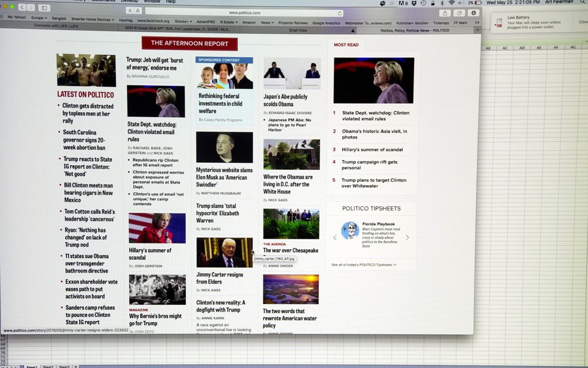Viewport: 588px width, 368px height.
Task: Open 'South Carolina governor signs 20-week abortion ban'
Action: (x=84, y=140)
